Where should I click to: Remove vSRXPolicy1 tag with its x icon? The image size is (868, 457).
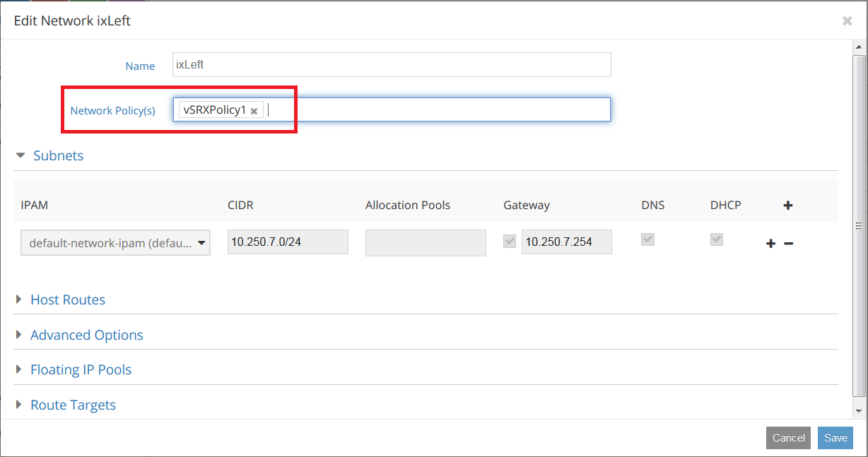pos(254,111)
